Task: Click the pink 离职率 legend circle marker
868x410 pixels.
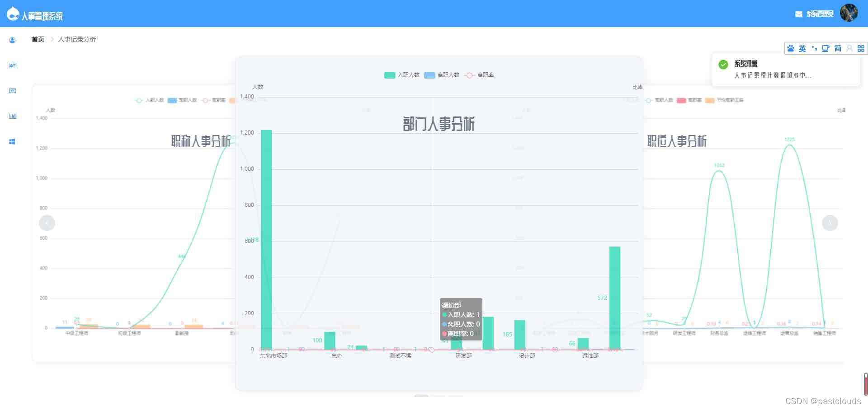Action: click(470, 75)
